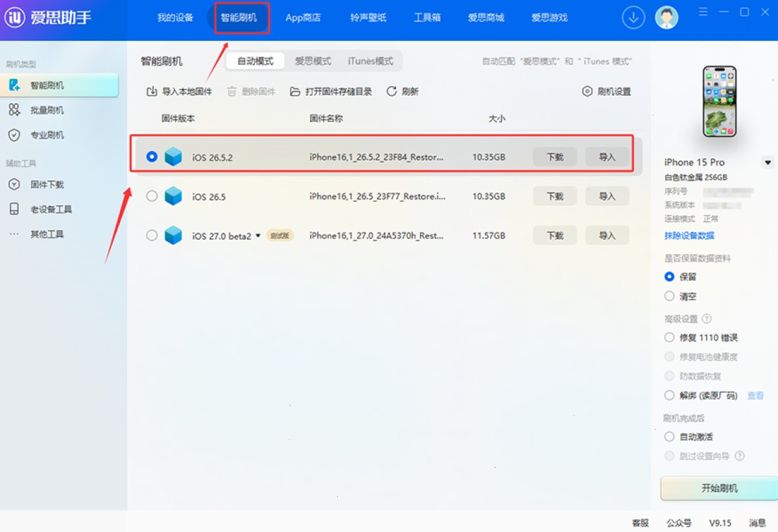Switch to 爱思模式 flash mode
The image size is (778, 532).
click(x=313, y=61)
